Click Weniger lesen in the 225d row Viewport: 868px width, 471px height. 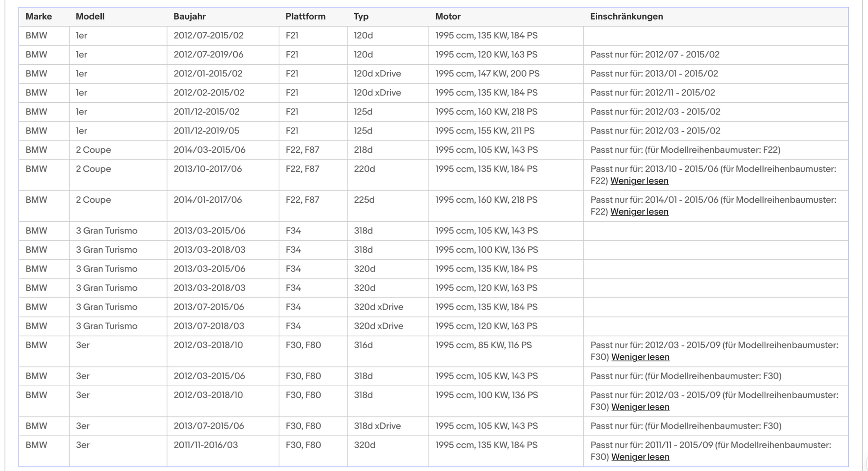pyautogui.click(x=639, y=212)
